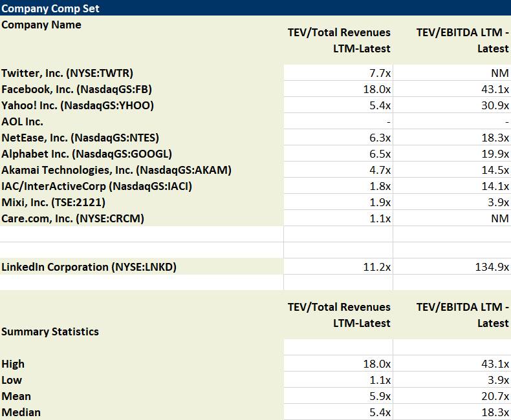
Task: Click the Company Comp Set title bar
Action: [255, 8]
